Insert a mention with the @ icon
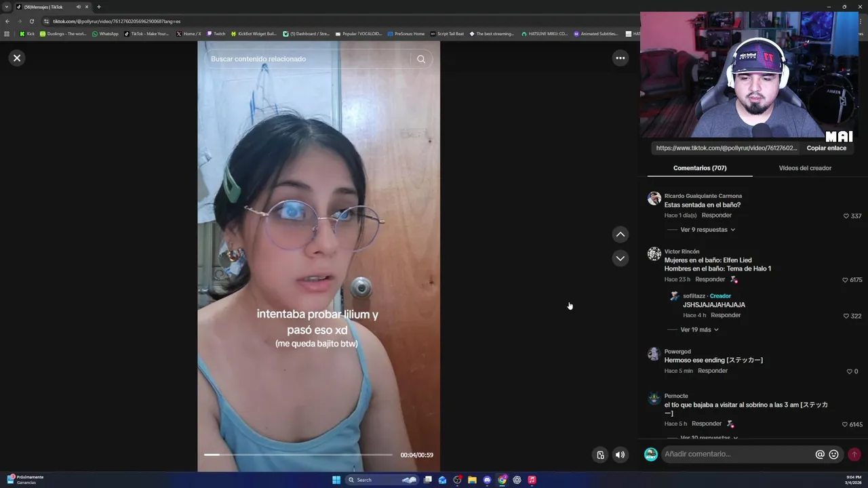Image resolution: width=868 pixels, height=488 pixels. [820, 455]
